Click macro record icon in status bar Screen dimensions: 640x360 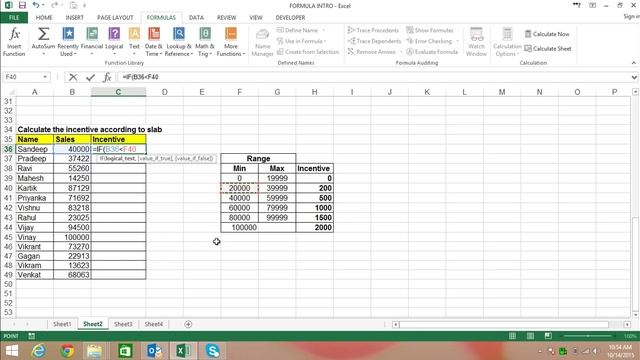[x=31, y=336]
